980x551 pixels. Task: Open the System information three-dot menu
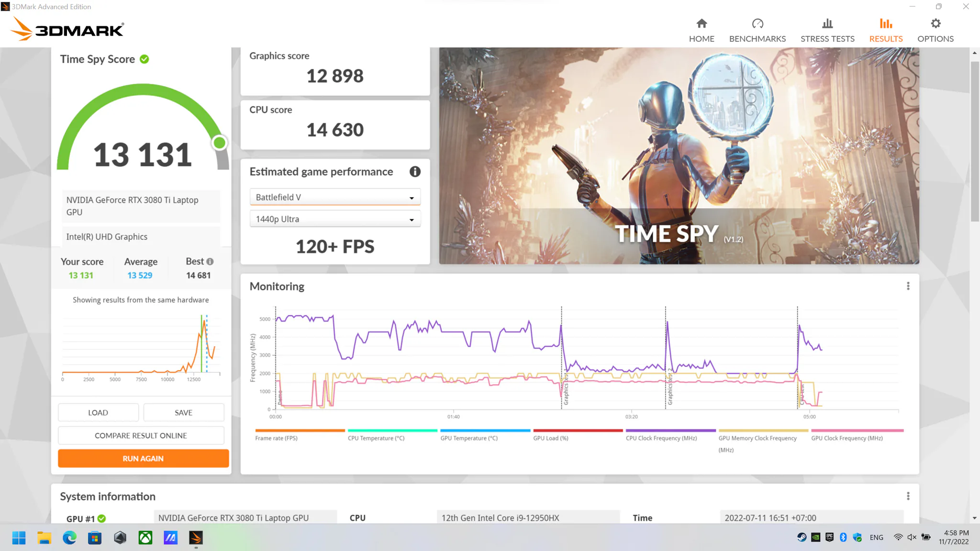(908, 496)
